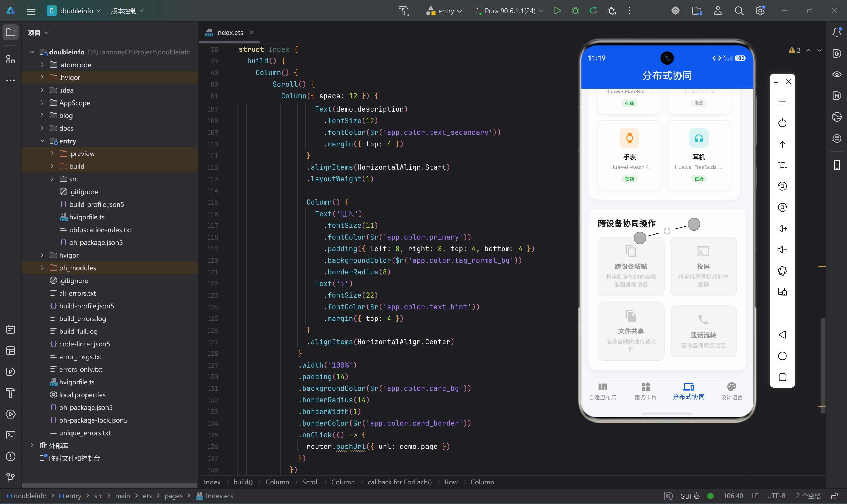Take an emulator screenshot with the crop icon

[x=782, y=165]
